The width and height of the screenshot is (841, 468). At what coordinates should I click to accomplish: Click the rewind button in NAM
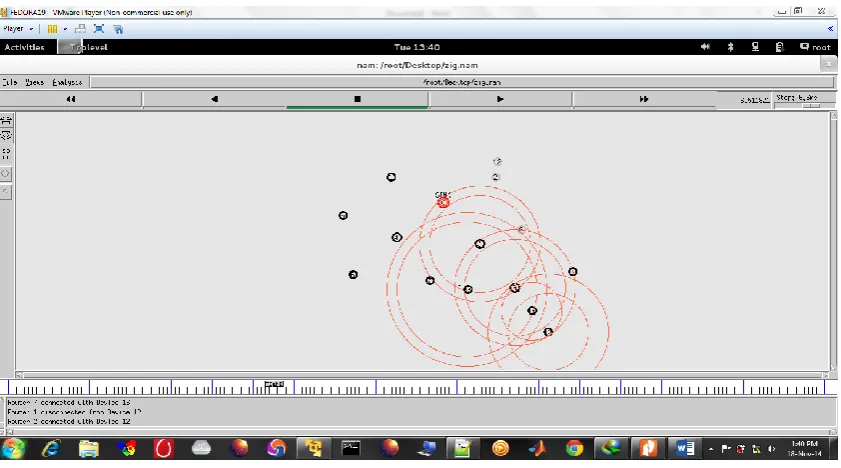click(x=71, y=99)
